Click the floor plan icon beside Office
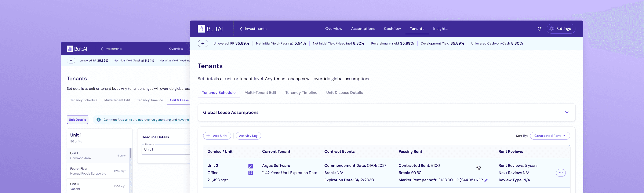 point(251,173)
